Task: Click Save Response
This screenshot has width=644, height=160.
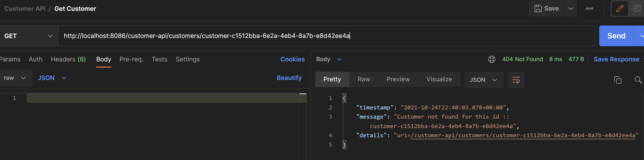Action: [616, 59]
